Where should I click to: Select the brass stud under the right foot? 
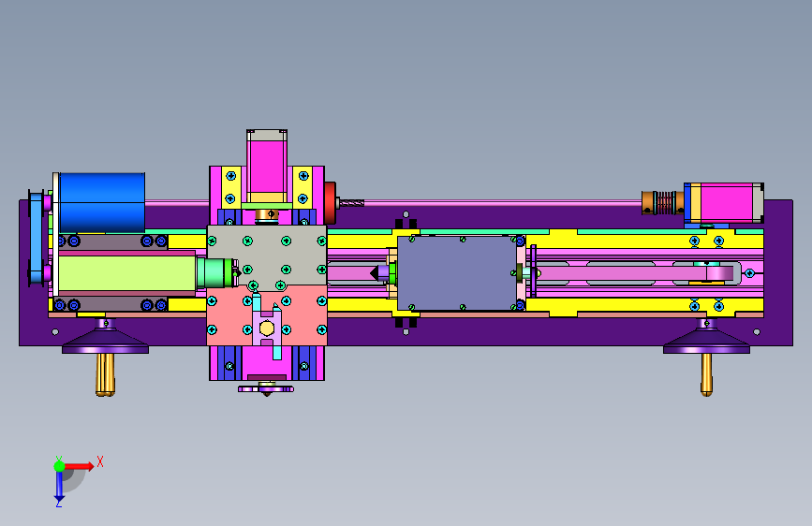click(x=706, y=374)
